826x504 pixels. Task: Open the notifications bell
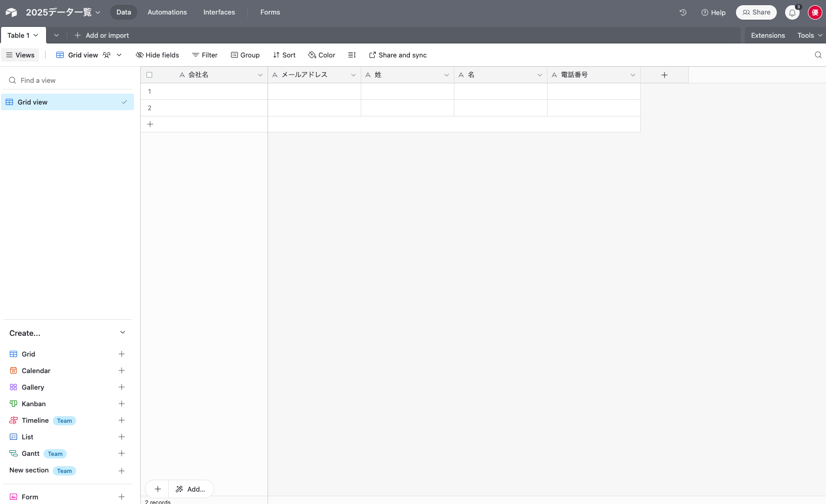[792, 12]
